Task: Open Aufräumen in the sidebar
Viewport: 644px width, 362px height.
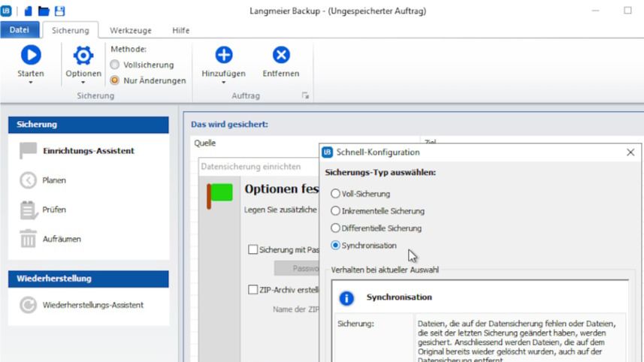Action: point(62,239)
